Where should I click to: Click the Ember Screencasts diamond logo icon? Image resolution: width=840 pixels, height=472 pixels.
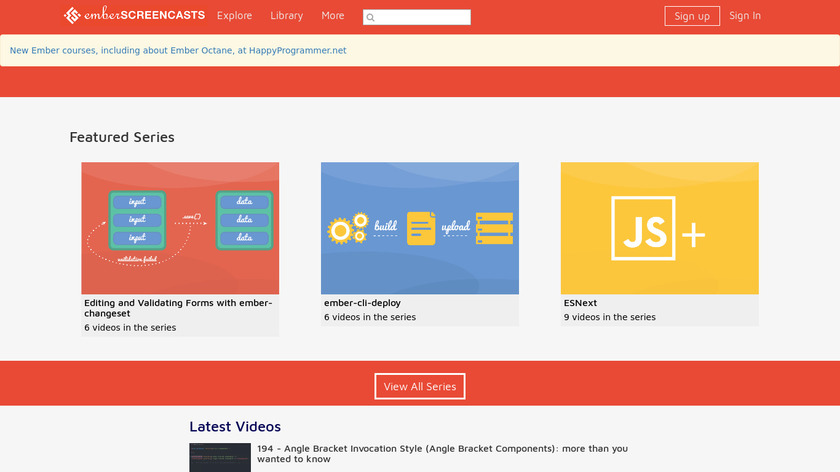(72, 16)
